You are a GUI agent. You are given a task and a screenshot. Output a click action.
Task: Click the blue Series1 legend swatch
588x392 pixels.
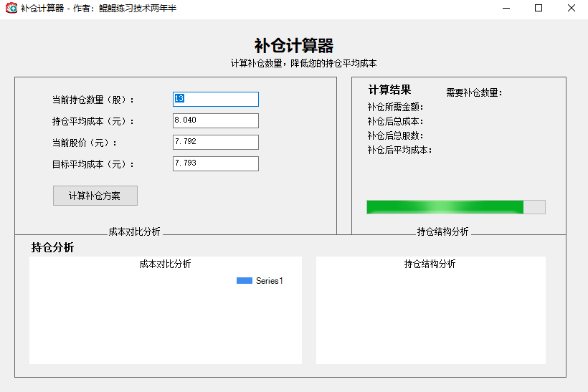(x=244, y=281)
